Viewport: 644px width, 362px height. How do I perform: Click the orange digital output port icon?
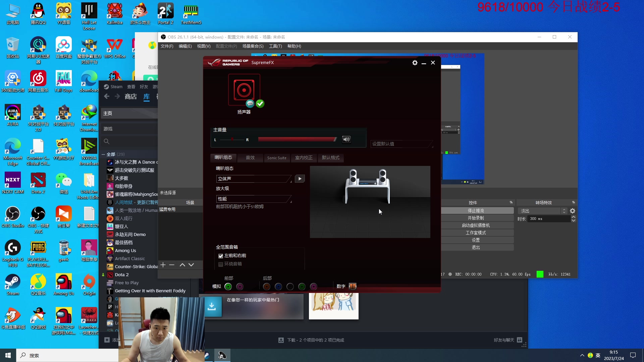pyautogui.click(x=353, y=286)
